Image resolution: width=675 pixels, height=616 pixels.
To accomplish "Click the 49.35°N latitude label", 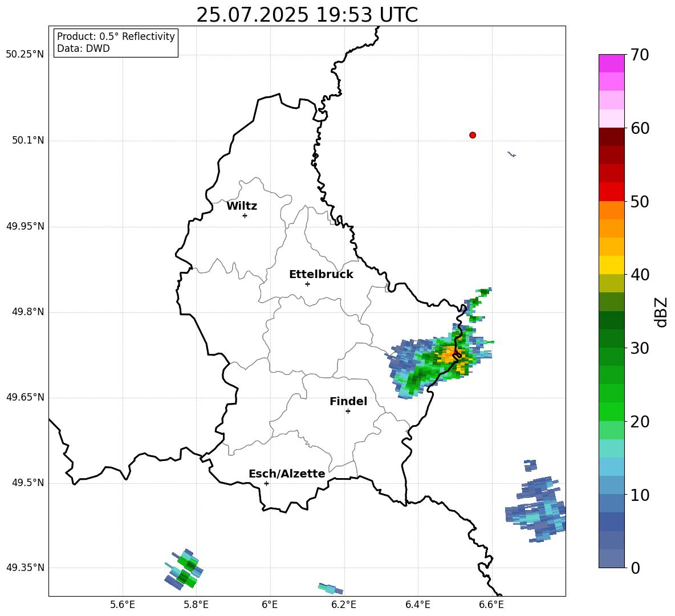I will (x=25, y=568).
